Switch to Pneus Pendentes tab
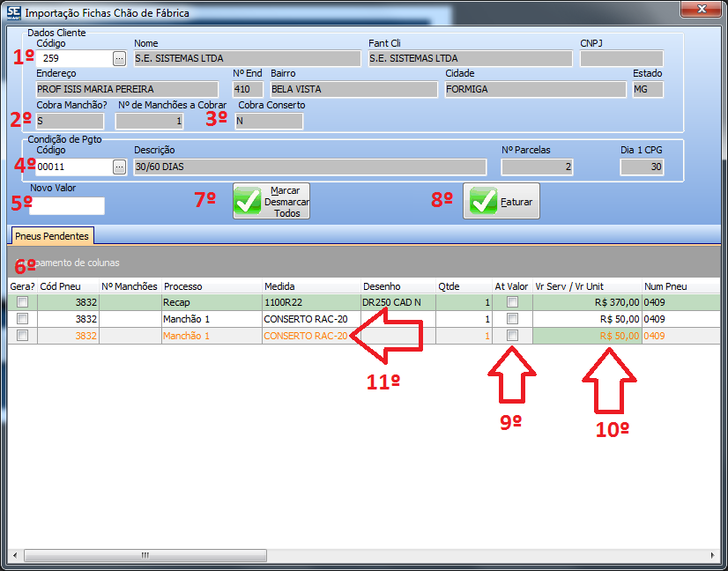Viewport: 728px width, 571px height. point(52,236)
